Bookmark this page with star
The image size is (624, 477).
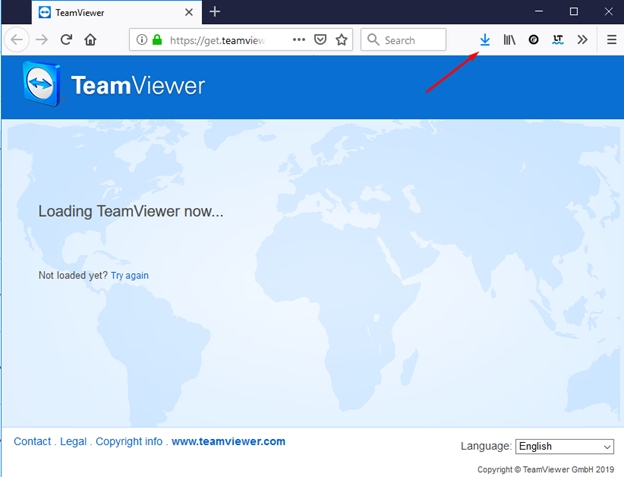pyautogui.click(x=341, y=40)
